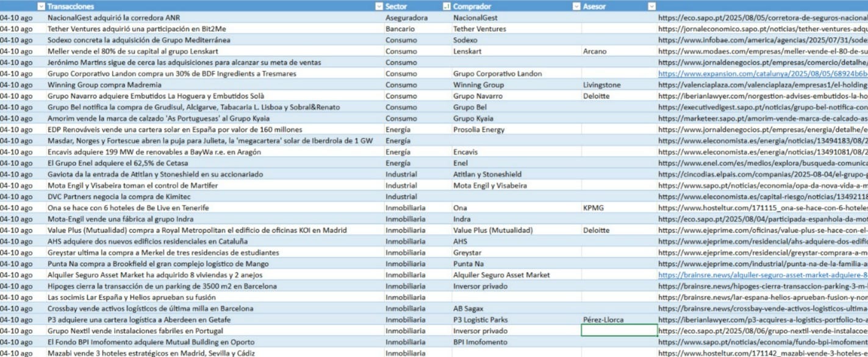Screen dimensions: 868x357
Task: Select cell 'Sodexo concreta la adquisición de Grupo Mediterránea'
Action: tap(215, 40)
